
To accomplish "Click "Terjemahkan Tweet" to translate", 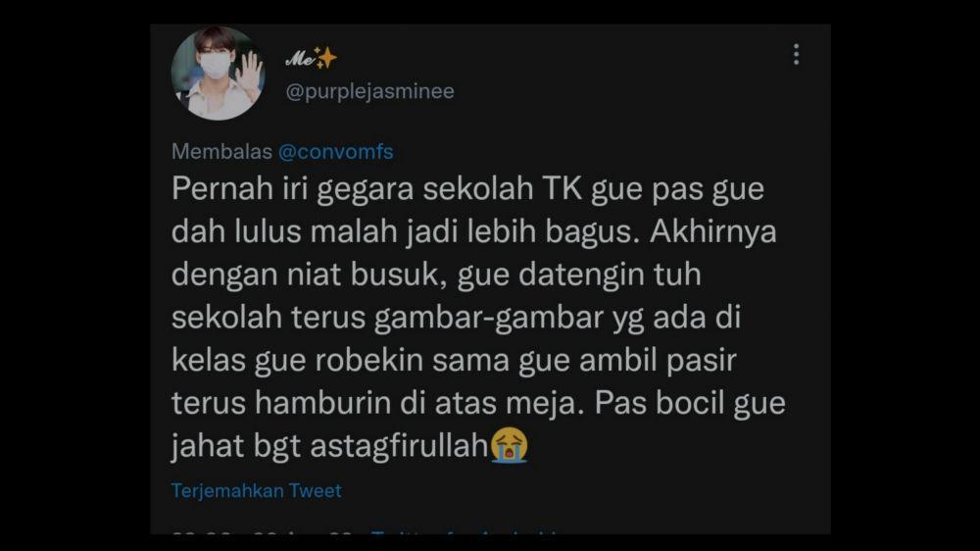I will coord(256,490).
